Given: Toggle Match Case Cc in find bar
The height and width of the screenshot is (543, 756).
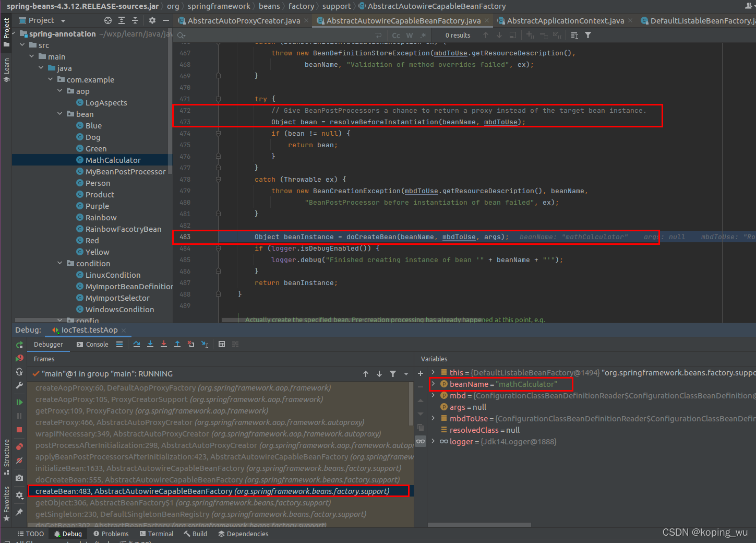Looking at the screenshot, I should (x=396, y=36).
